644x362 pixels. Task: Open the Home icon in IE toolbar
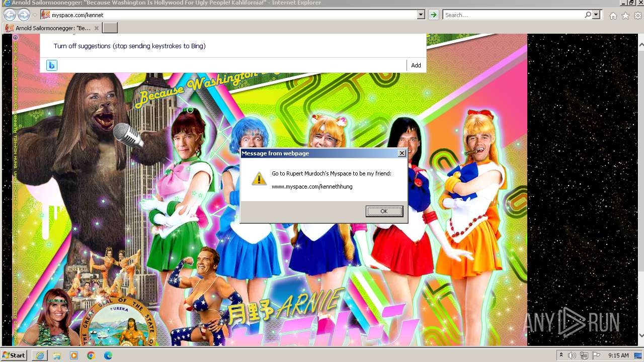click(x=613, y=16)
